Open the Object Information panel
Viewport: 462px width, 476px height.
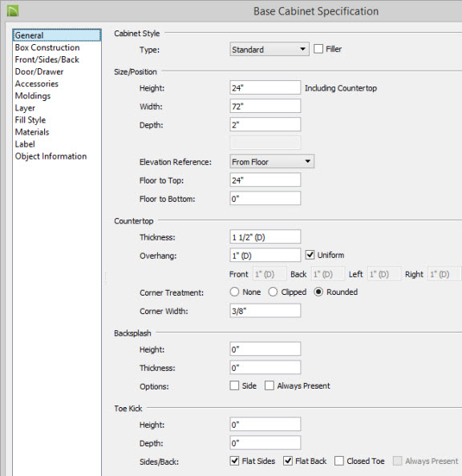(51, 156)
